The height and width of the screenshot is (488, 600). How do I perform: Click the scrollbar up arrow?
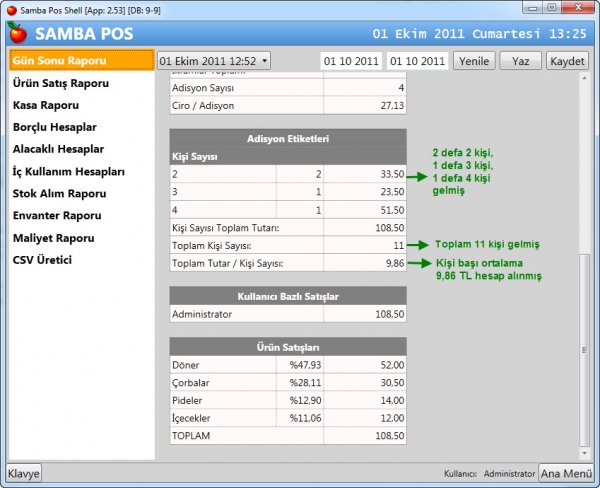(x=584, y=78)
